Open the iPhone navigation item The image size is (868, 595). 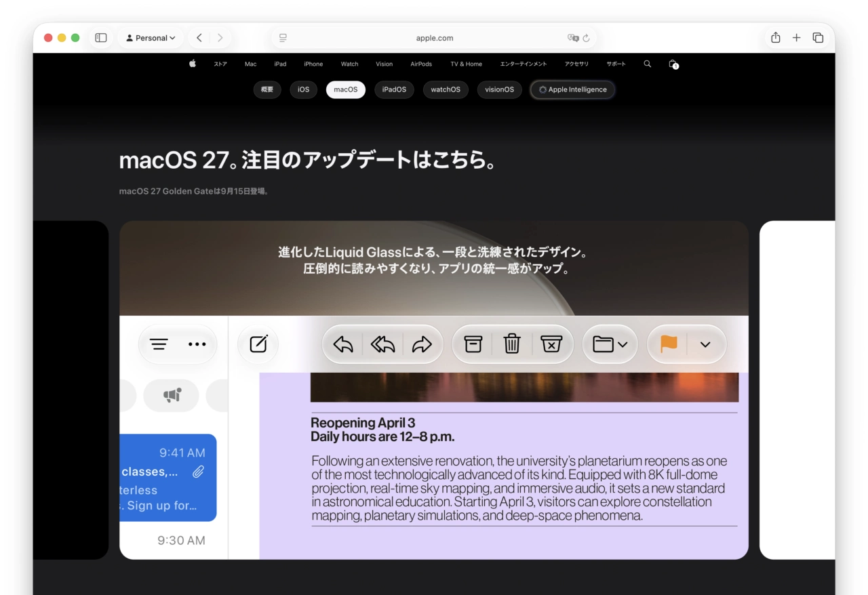point(313,64)
